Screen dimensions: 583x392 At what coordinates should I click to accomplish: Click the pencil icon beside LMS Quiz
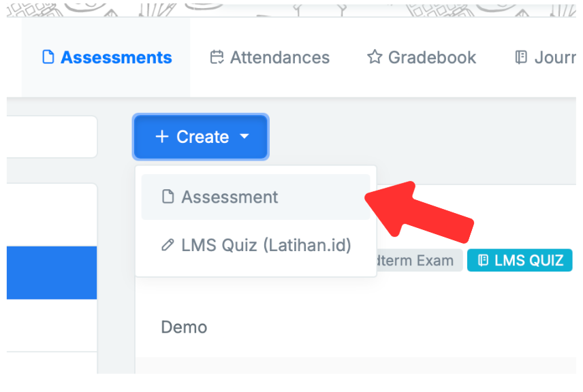(x=168, y=245)
